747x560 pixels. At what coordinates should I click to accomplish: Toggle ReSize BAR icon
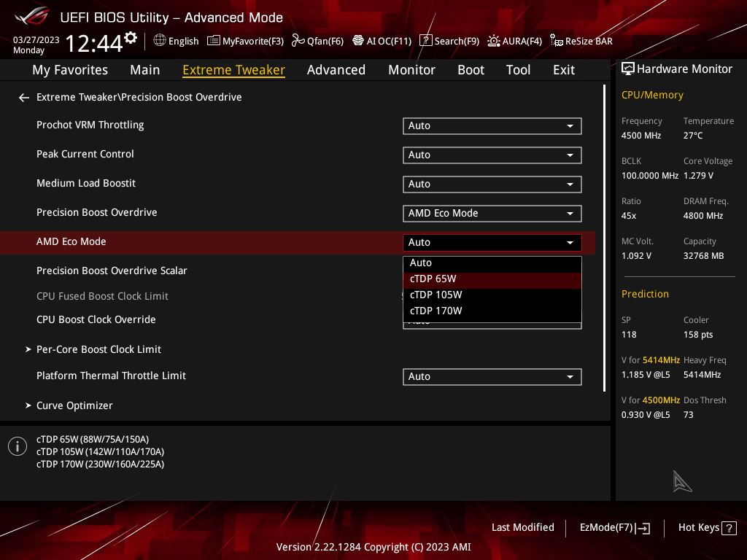556,41
